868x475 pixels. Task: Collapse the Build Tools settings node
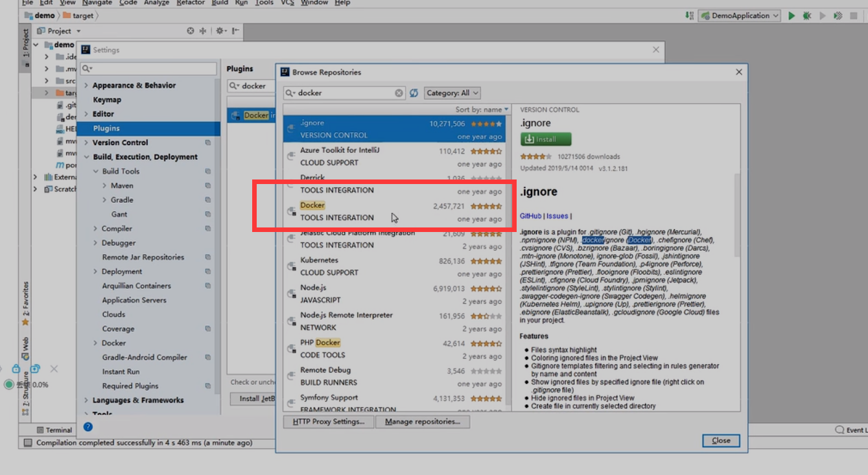[x=96, y=171]
